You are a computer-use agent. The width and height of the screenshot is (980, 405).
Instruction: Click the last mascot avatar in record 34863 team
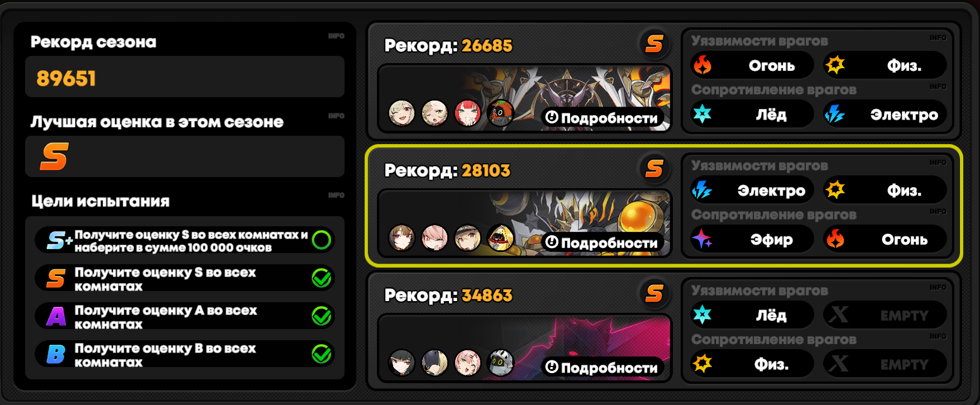500,363
